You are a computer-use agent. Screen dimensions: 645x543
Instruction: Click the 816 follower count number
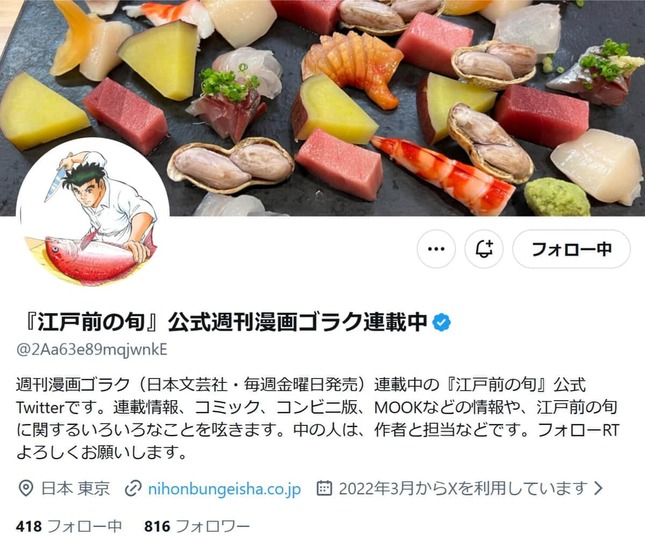[x=157, y=526]
